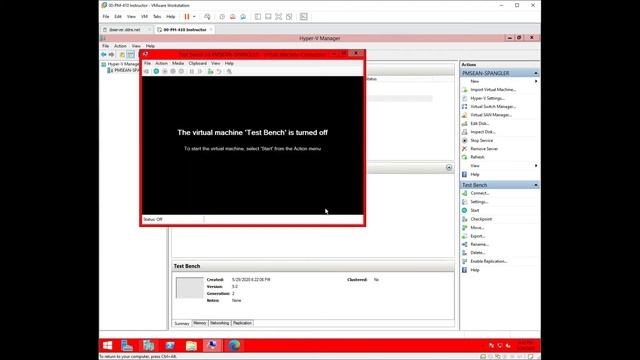
Task: Expand the New submenu in Actions pane
Action: (536, 81)
